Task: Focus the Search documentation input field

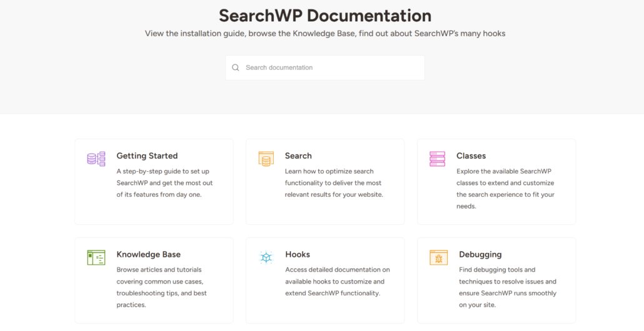Action: coord(325,67)
